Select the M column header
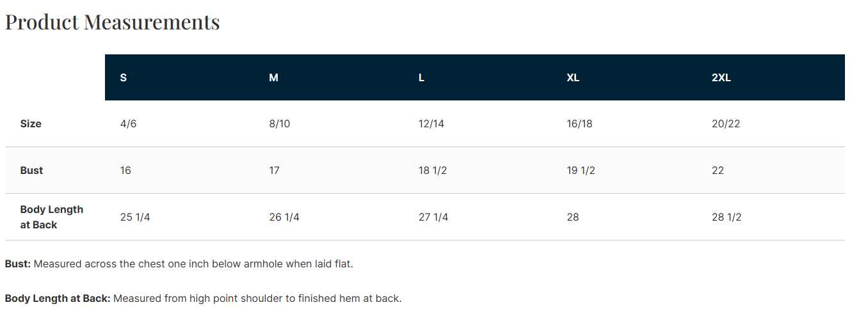868x323 pixels. click(x=273, y=77)
